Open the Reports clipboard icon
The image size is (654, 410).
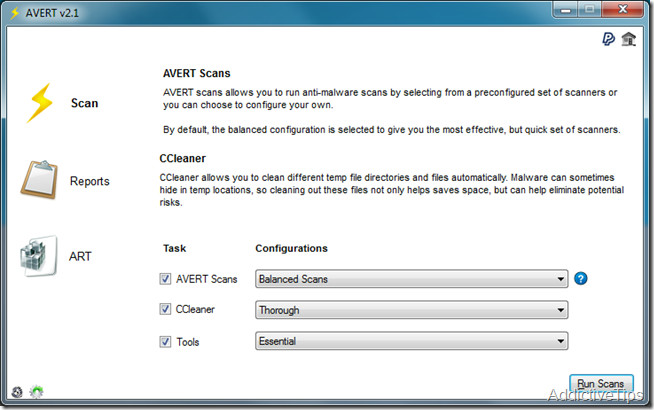click(x=39, y=180)
